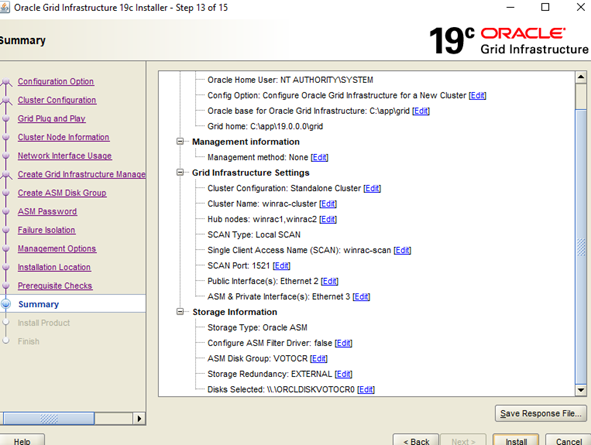Go to the Cluster Node Information step
Screen dimensions: 591x445
tap(63, 137)
